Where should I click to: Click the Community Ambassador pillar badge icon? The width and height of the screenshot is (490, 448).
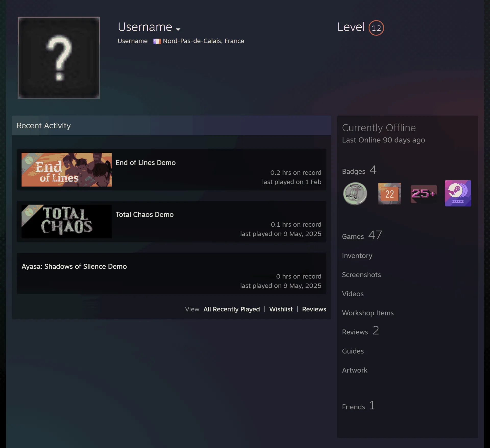[x=355, y=194]
